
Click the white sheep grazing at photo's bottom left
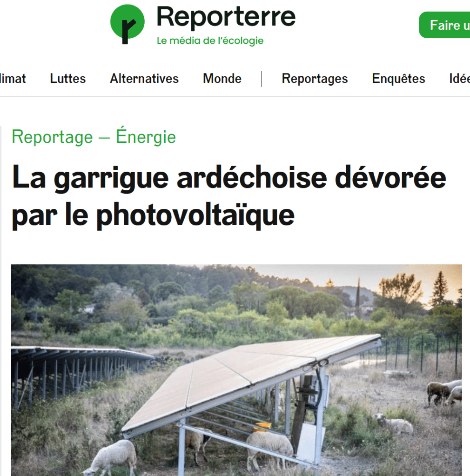(111, 457)
